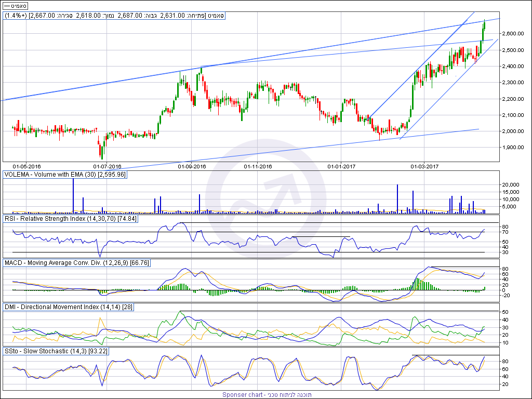This screenshot has width=532, height=399.
Task: Click the 01-05-2016 date axis label
Action: coord(26,167)
